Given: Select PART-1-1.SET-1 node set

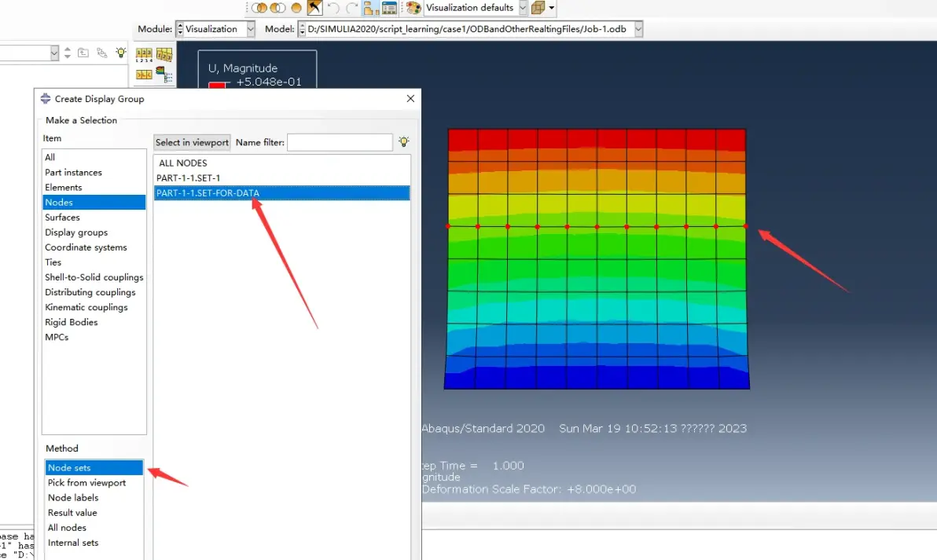Looking at the screenshot, I should click(188, 178).
